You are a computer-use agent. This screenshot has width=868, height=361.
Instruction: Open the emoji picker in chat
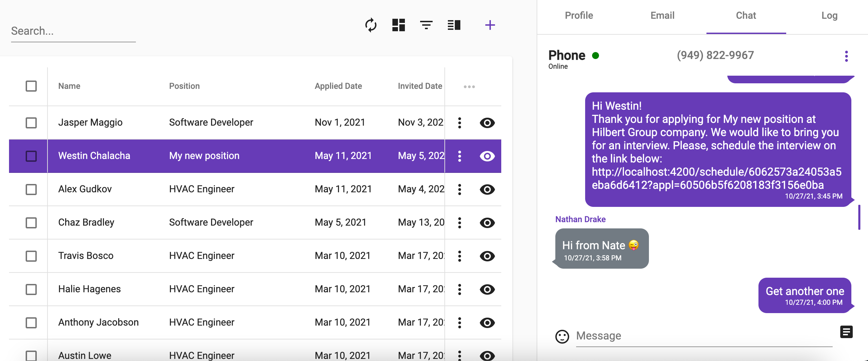point(562,336)
